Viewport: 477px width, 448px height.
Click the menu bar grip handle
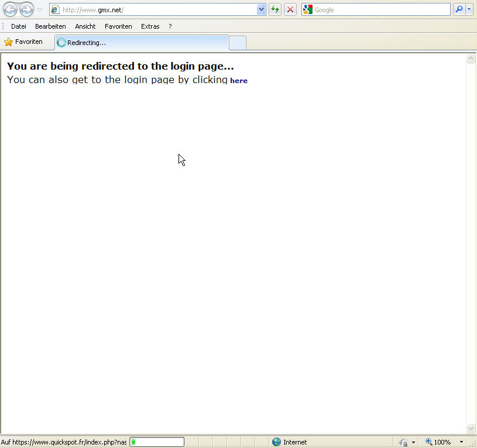pos(3,26)
